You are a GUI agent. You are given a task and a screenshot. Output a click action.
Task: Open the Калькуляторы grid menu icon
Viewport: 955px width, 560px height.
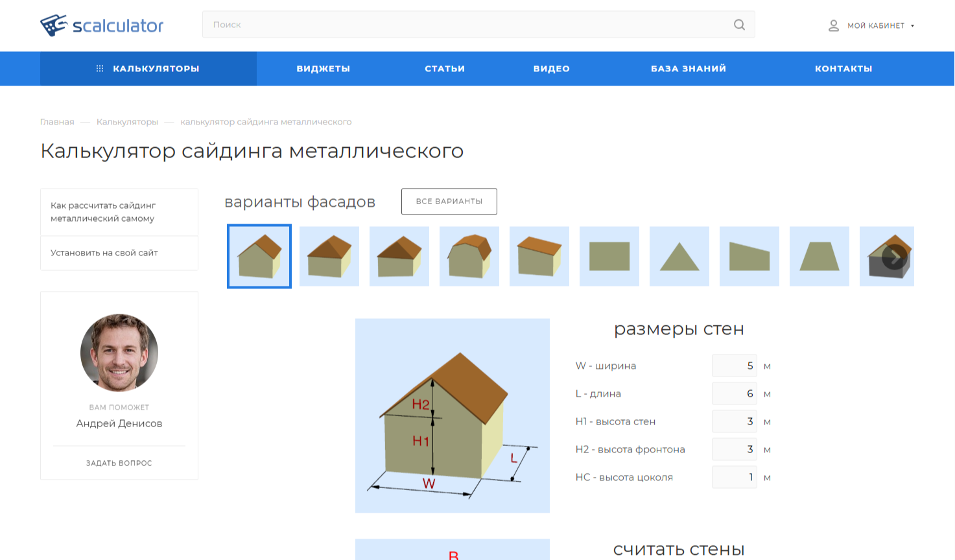click(99, 68)
